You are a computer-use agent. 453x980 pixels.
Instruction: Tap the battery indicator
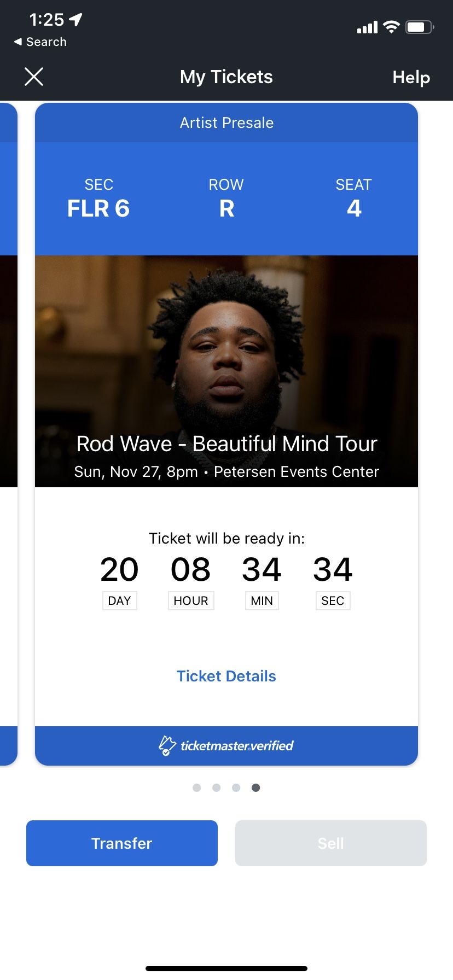[x=419, y=27]
